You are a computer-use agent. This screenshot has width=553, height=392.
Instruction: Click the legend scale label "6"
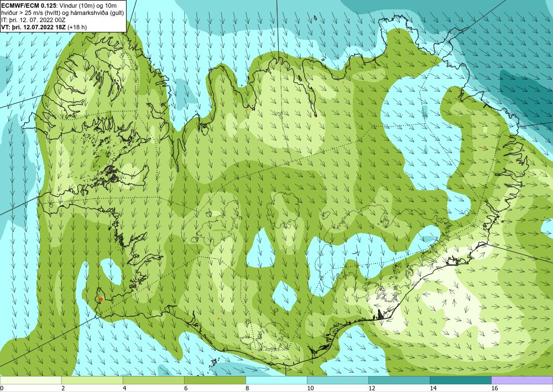186,389
